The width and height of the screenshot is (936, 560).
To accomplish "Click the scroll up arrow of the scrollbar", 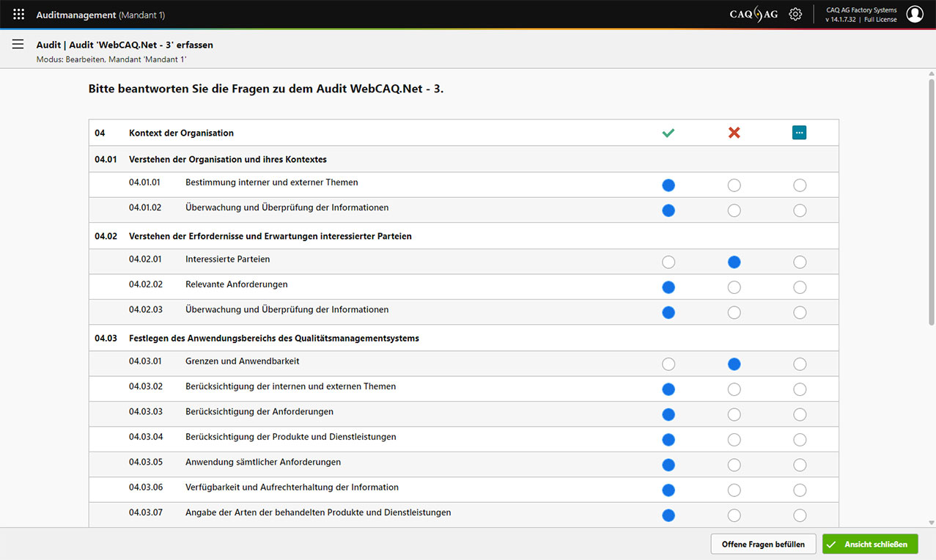I will tap(931, 75).
